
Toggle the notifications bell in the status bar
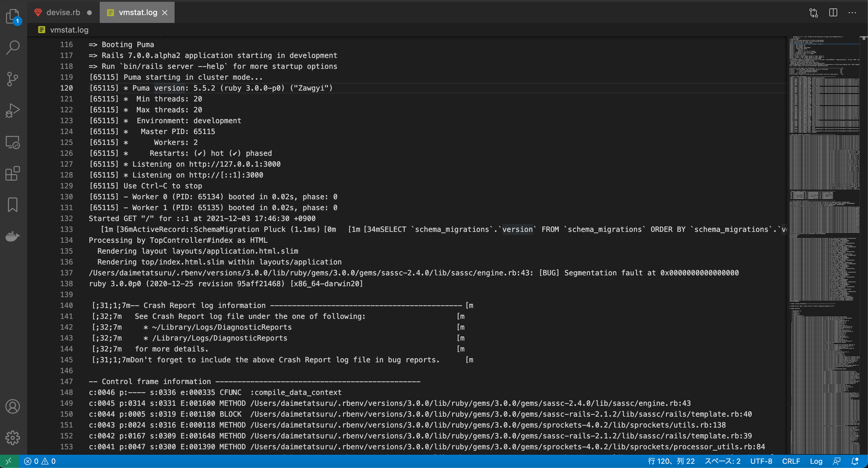pos(855,461)
